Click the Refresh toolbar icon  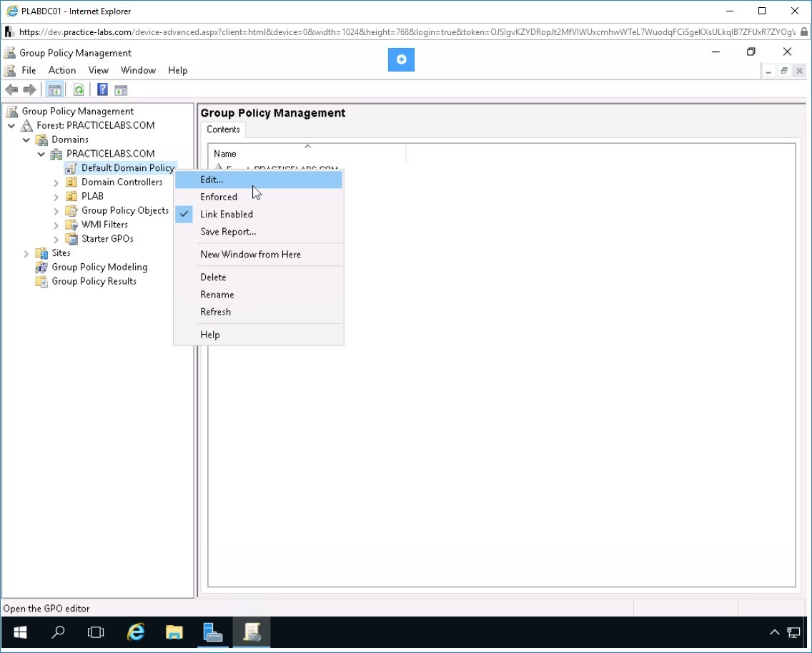point(79,90)
